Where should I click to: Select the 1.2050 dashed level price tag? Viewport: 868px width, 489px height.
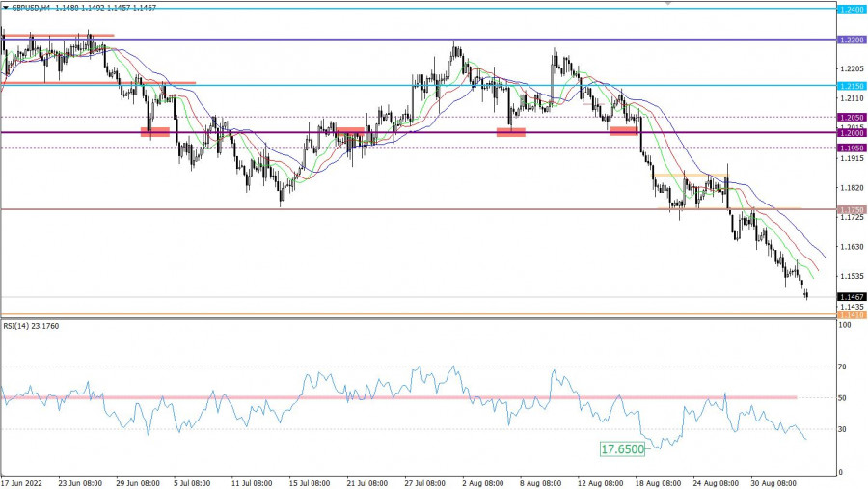click(852, 117)
